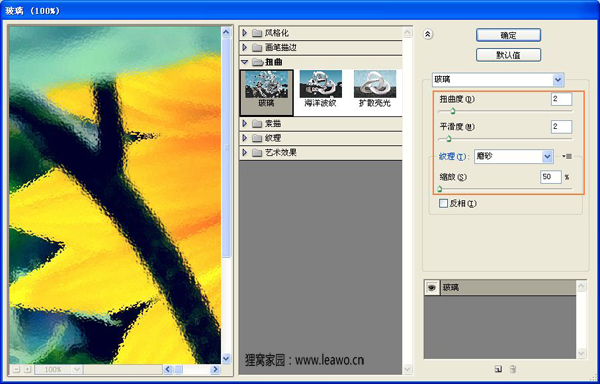The height and width of the screenshot is (384, 600).
Task: Click the new effect layer icon
Action: pos(498,369)
